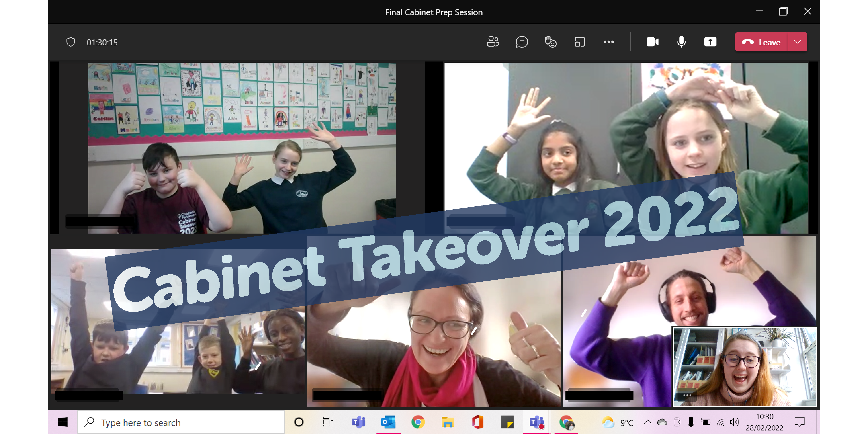Click the meeting timer 01:30:15
The height and width of the screenshot is (434, 868).
coord(102,43)
